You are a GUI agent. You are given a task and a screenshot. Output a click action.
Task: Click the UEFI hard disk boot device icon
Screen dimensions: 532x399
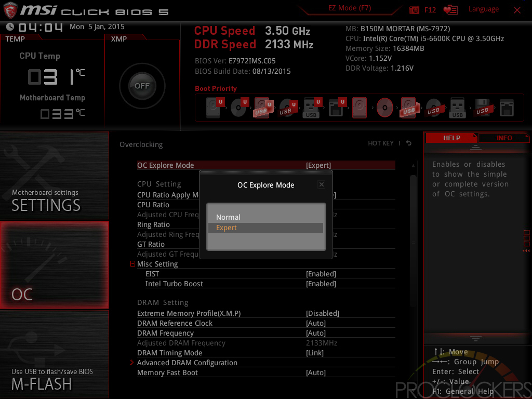click(x=215, y=108)
